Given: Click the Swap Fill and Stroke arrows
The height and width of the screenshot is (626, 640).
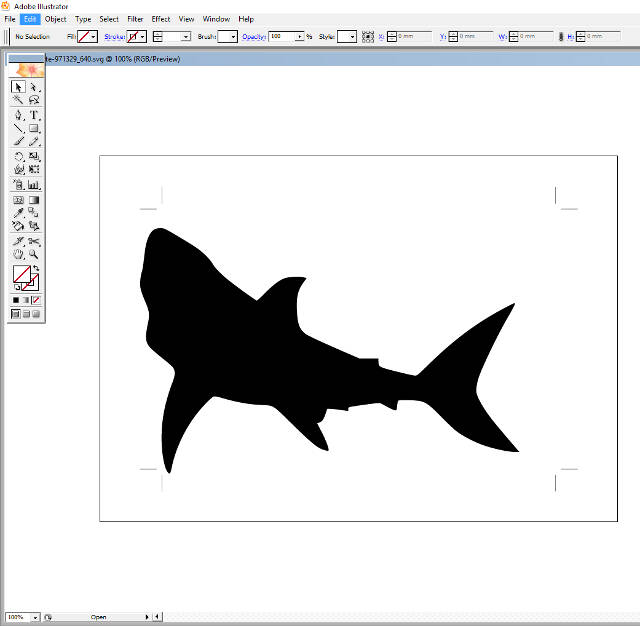Looking at the screenshot, I should [x=36, y=268].
